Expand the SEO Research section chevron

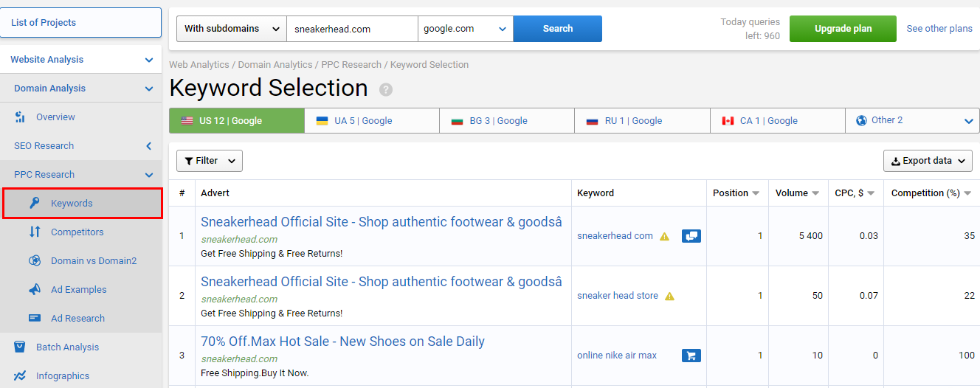click(149, 146)
